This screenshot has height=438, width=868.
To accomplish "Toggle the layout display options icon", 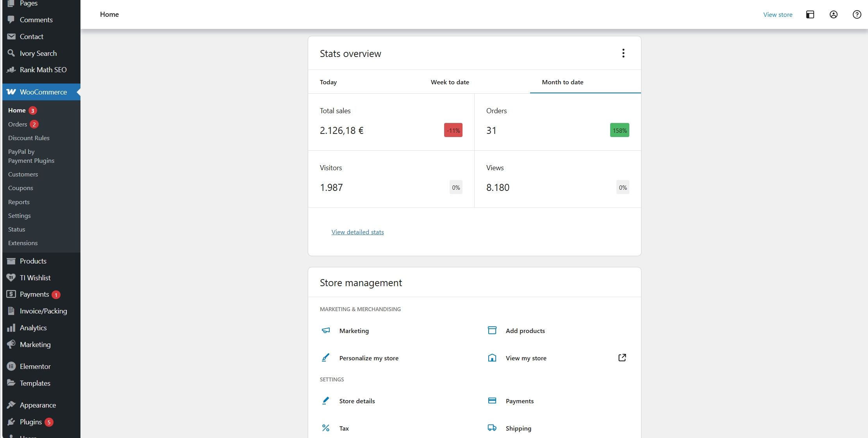I will (x=810, y=14).
